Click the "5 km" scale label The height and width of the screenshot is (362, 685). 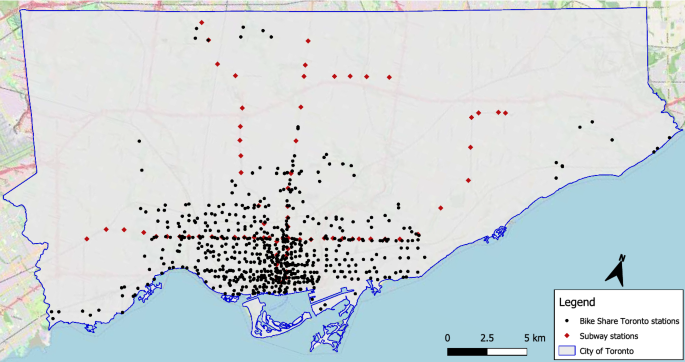[x=535, y=338]
